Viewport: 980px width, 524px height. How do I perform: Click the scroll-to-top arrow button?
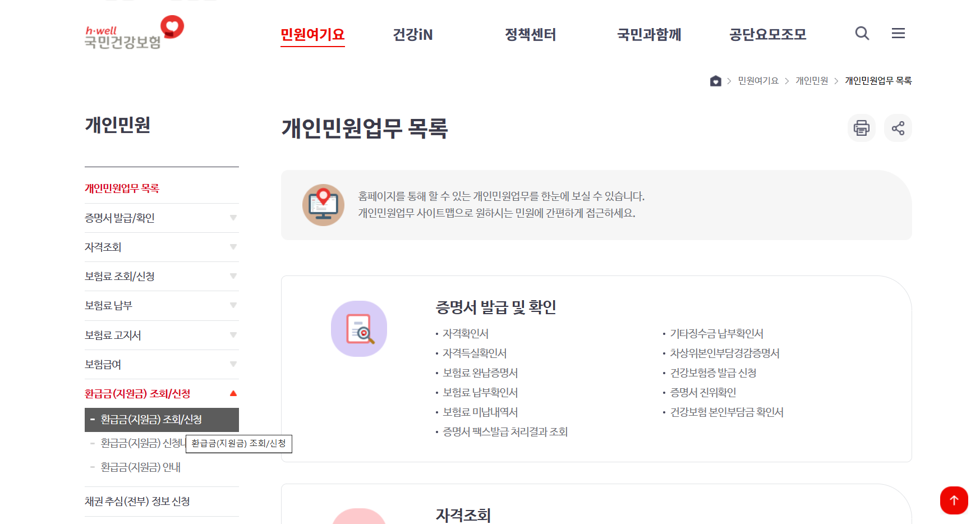coord(954,500)
